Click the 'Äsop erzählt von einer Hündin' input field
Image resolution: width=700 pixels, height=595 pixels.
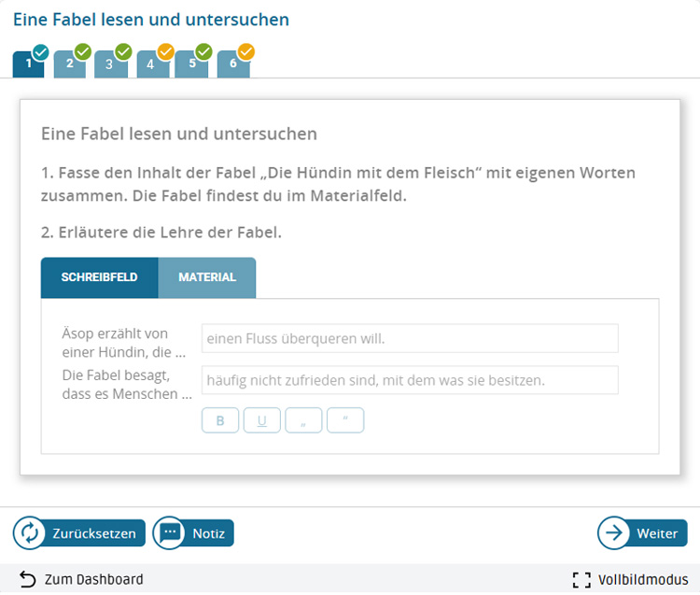(410, 338)
